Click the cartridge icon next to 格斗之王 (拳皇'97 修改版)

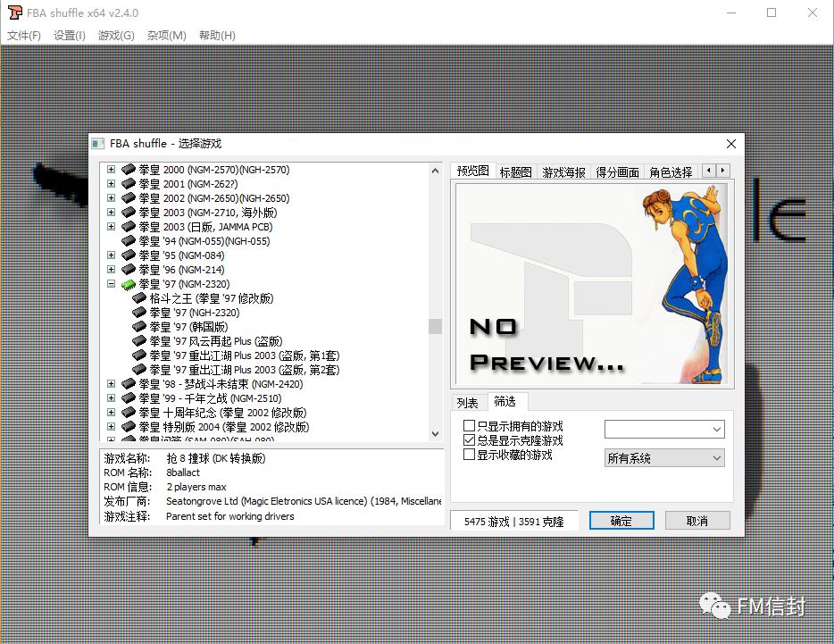(x=138, y=297)
